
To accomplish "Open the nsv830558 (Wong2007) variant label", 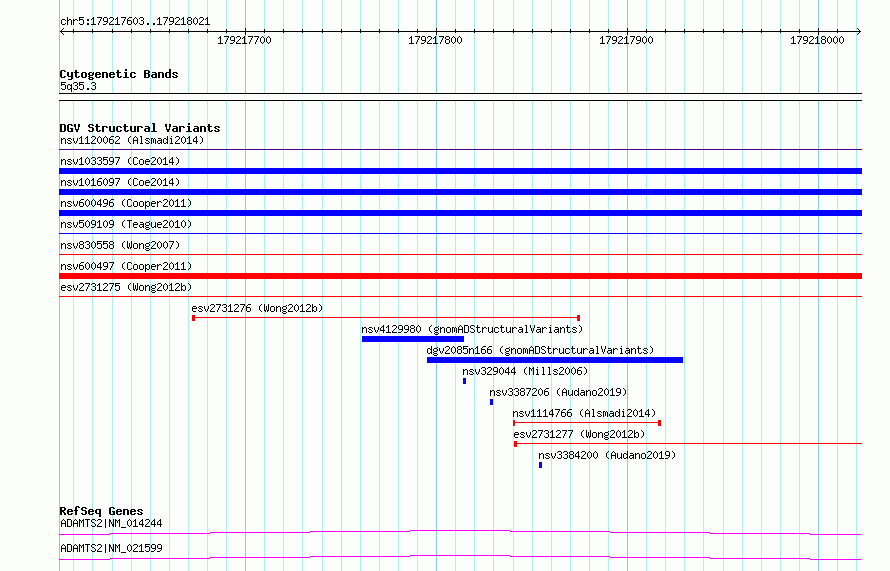I will tap(120, 245).
